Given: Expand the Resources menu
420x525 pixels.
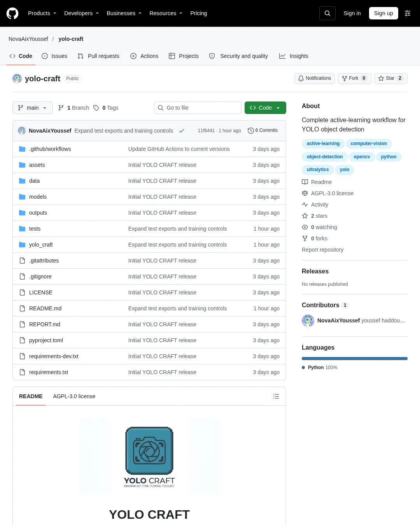Looking at the screenshot, I should tap(166, 13).
